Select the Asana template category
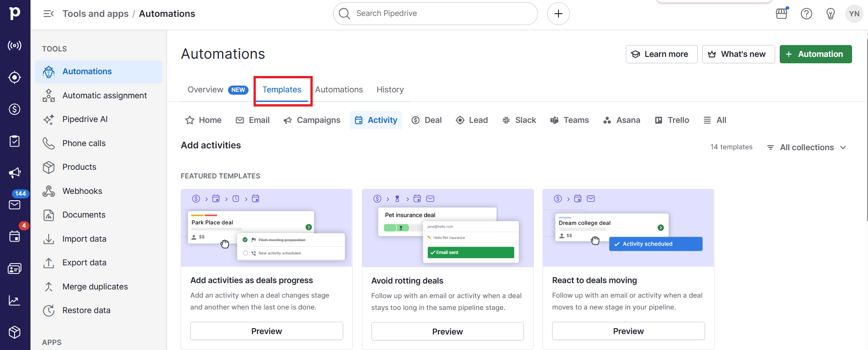The height and width of the screenshot is (350, 868). pos(621,120)
